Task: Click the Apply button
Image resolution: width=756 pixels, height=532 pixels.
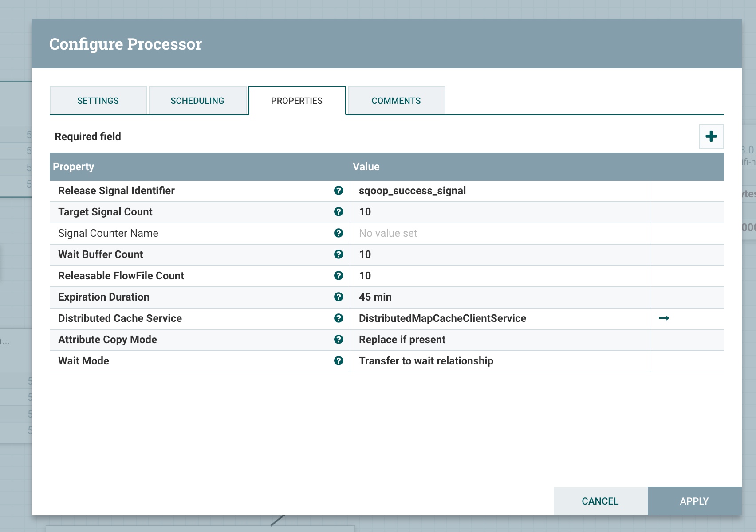Action: click(x=694, y=501)
